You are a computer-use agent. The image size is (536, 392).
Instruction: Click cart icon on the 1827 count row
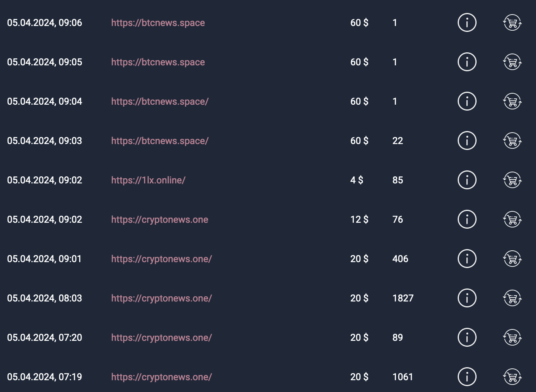(512, 298)
